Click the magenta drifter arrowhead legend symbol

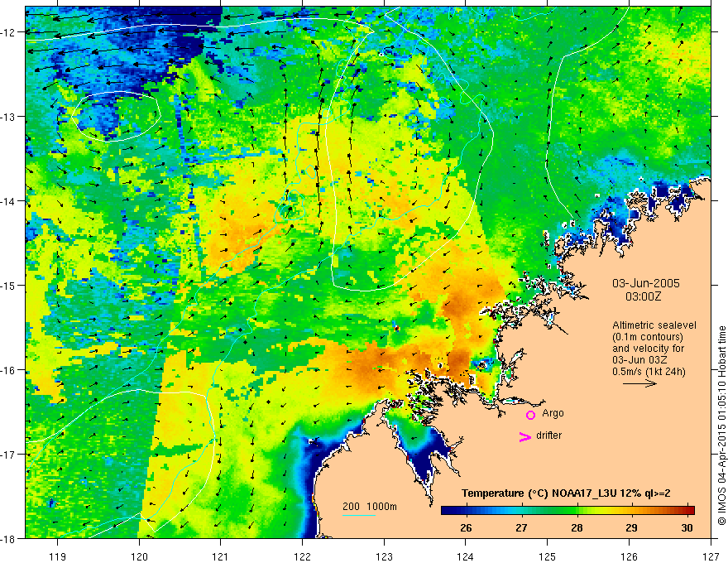click(x=524, y=436)
